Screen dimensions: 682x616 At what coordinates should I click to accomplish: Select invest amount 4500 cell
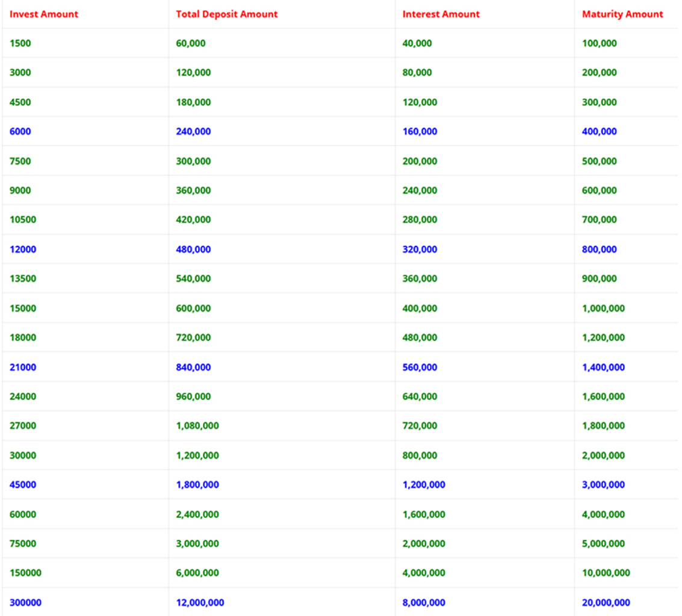20,102
